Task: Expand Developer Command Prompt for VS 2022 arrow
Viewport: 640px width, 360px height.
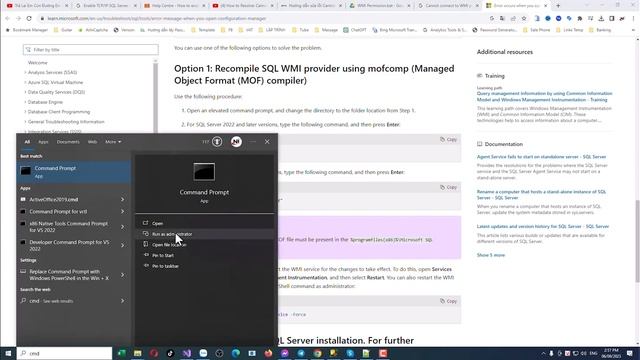Action: pos(122,245)
